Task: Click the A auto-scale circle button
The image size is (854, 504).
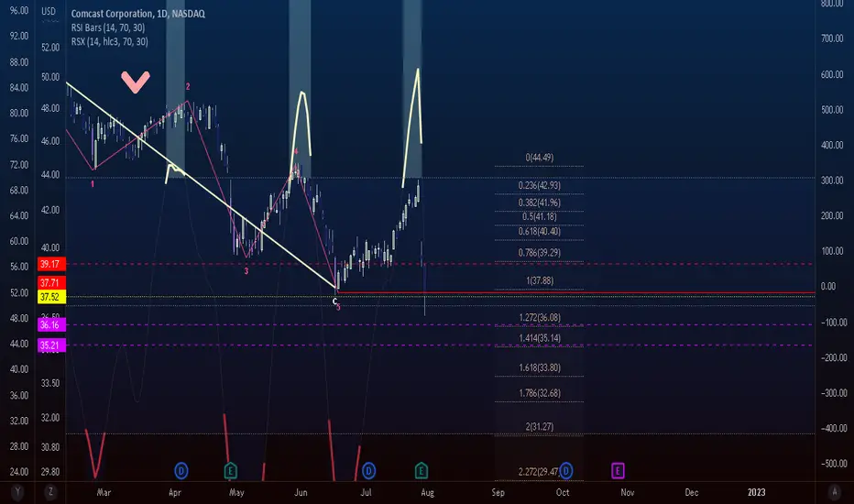Action: 835,492
